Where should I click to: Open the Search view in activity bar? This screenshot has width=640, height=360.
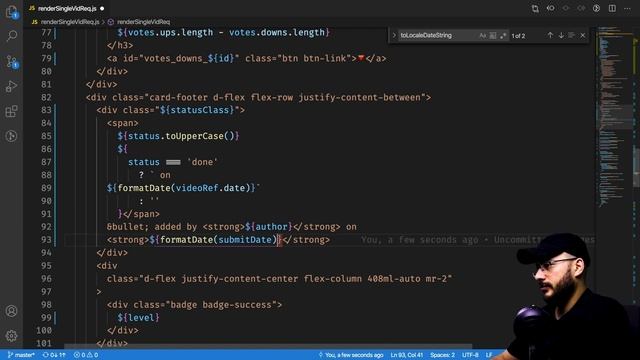pyautogui.click(x=11, y=36)
